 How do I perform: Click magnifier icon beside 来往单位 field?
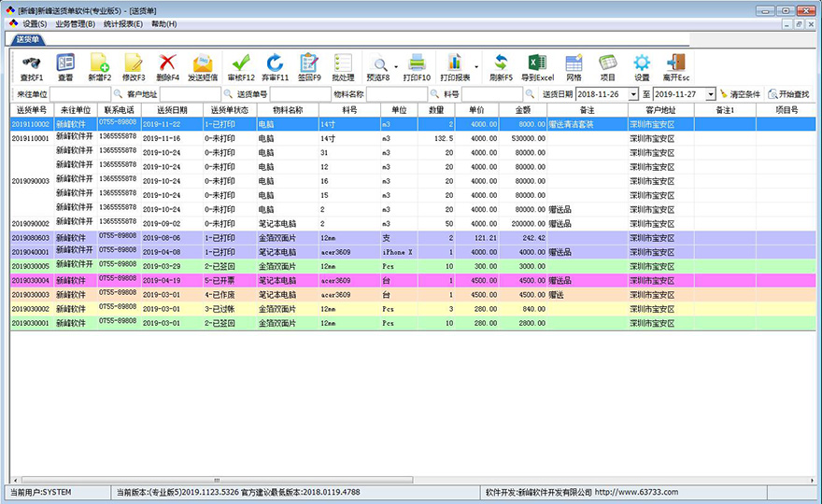point(118,93)
